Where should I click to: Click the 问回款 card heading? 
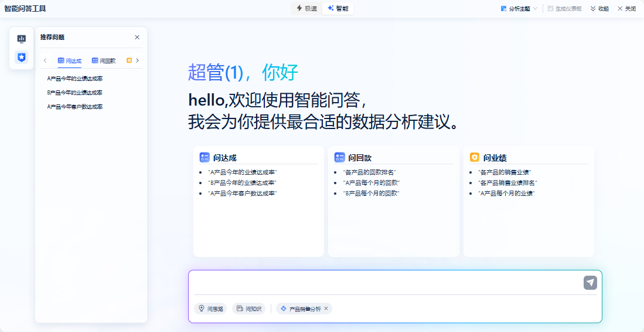360,158
